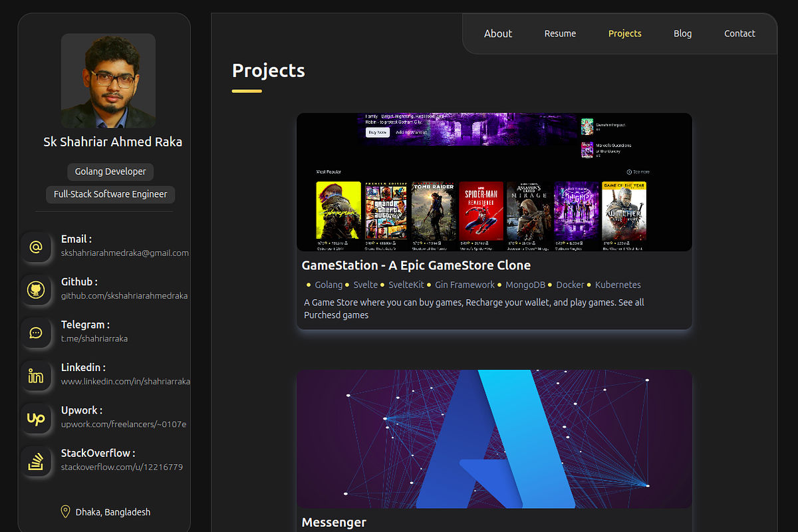
Task: Click the Svelte tag under GameStation
Action: click(x=366, y=285)
